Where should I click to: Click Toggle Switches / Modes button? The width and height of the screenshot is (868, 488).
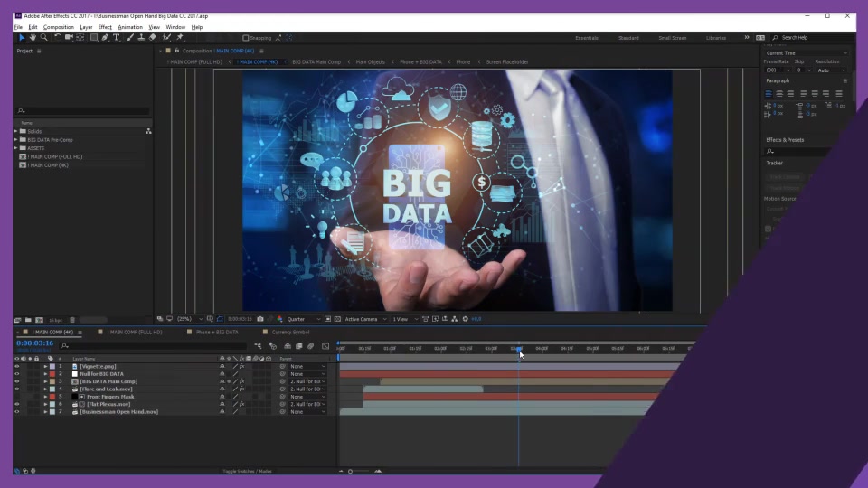[x=247, y=472]
